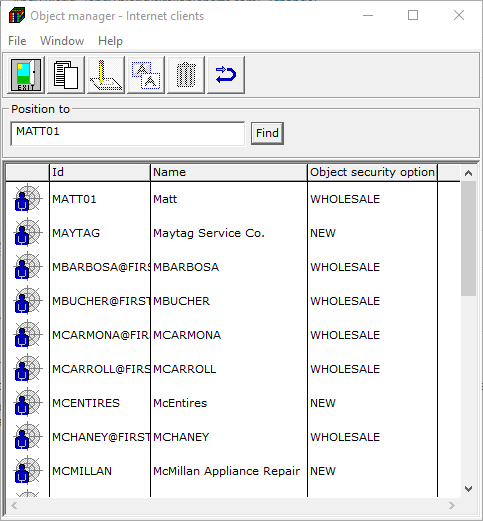This screenshot has height=521, width=483.
Task: Open the Help menu
Action: tap(110, 41)
